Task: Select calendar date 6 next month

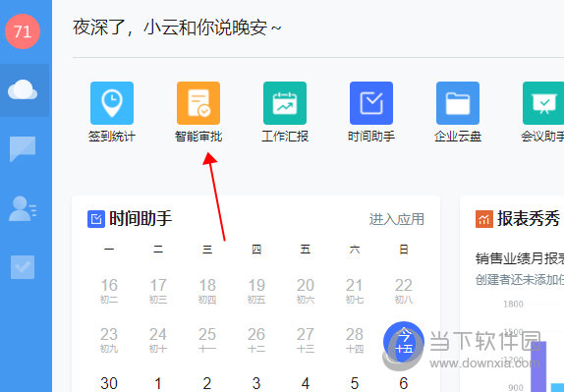Action: point(404,383)
